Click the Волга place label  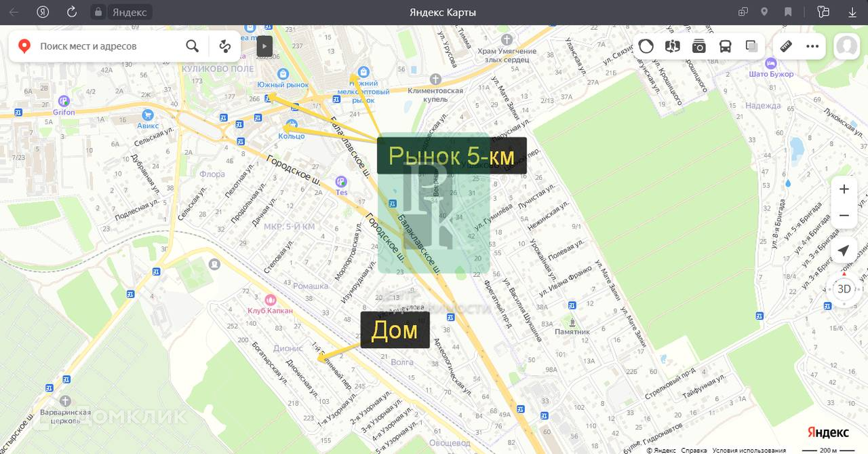(402, 362)
